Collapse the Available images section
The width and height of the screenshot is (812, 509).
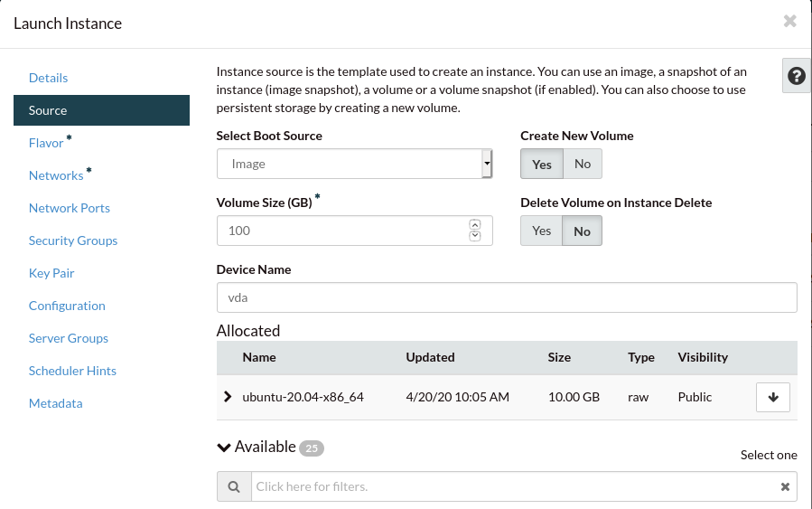[224, 447]
